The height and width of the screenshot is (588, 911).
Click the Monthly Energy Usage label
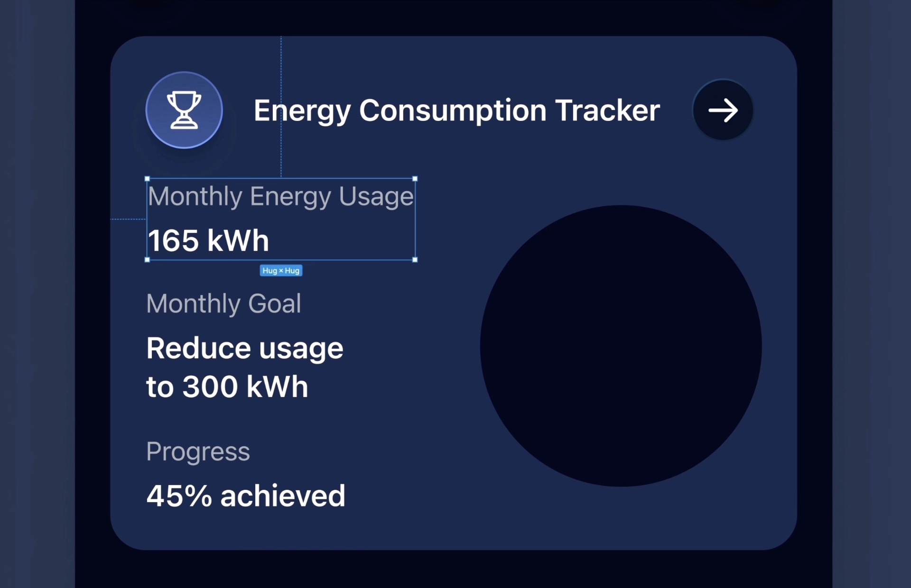[x=280, y=197]
